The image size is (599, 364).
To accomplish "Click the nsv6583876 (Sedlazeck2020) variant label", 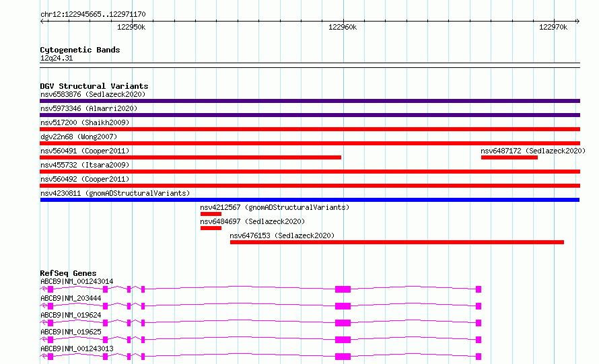I will pos(93,94).
